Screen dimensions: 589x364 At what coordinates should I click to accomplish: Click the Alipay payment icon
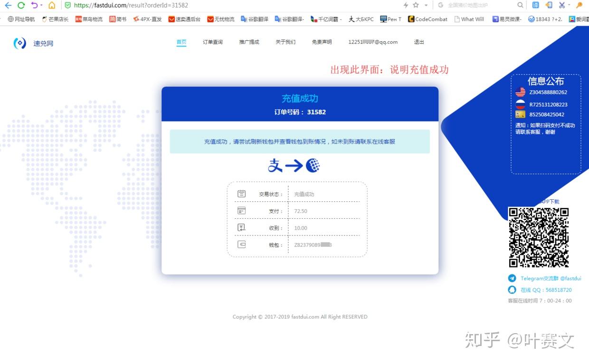[x=275, y=165]
